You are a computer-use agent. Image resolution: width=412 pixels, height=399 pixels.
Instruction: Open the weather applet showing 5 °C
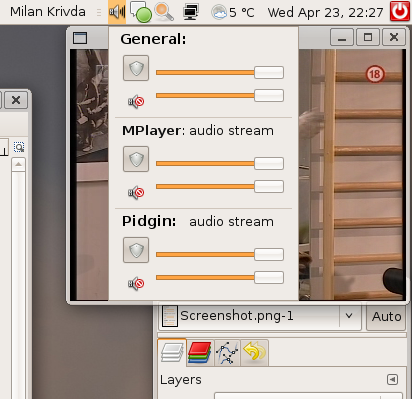point(233,13)
